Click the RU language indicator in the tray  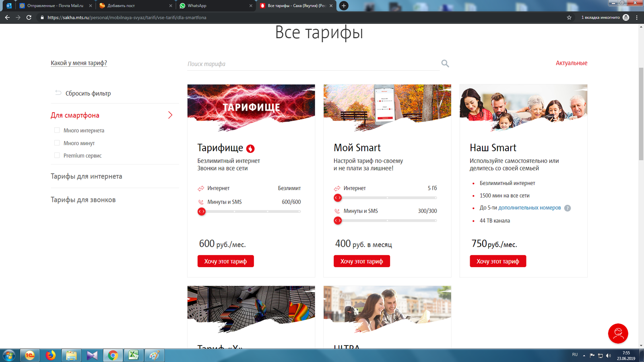pyautogui.click(x=575, y=354)
